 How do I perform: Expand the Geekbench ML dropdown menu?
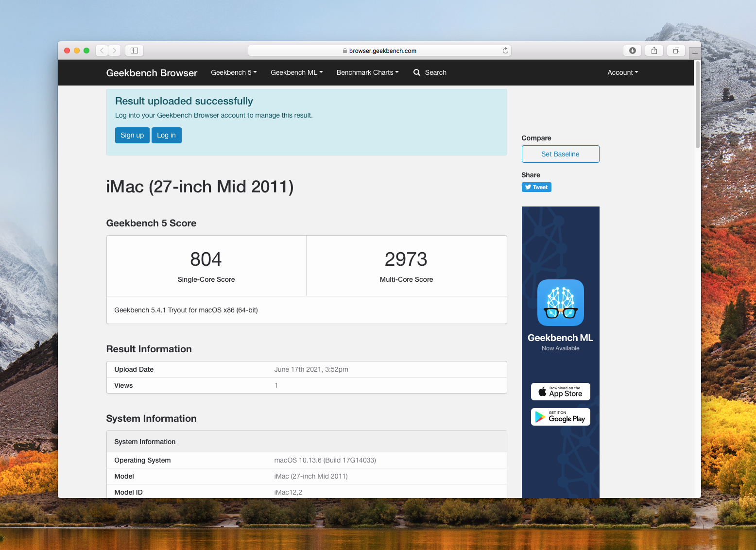pos(297,72)
